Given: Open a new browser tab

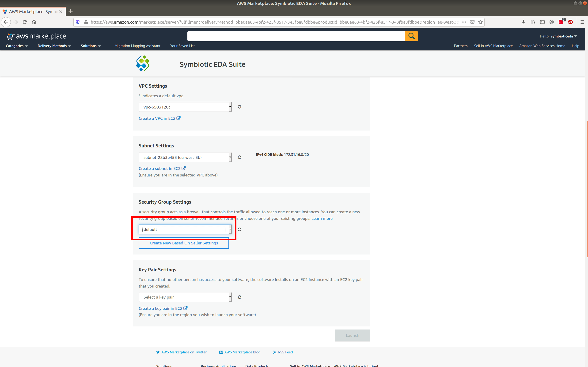Looking at the screenshot, I should pyautogui.click(x=71, y=11).
